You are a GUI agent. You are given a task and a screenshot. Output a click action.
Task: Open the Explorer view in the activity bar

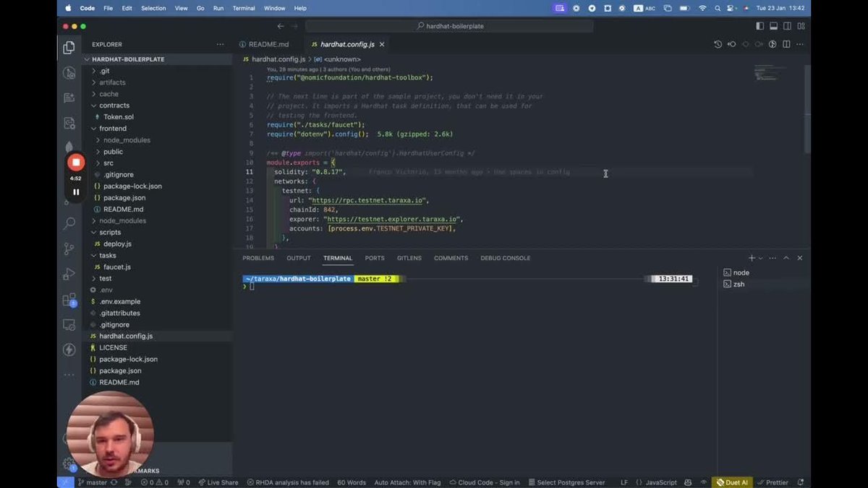69,48
